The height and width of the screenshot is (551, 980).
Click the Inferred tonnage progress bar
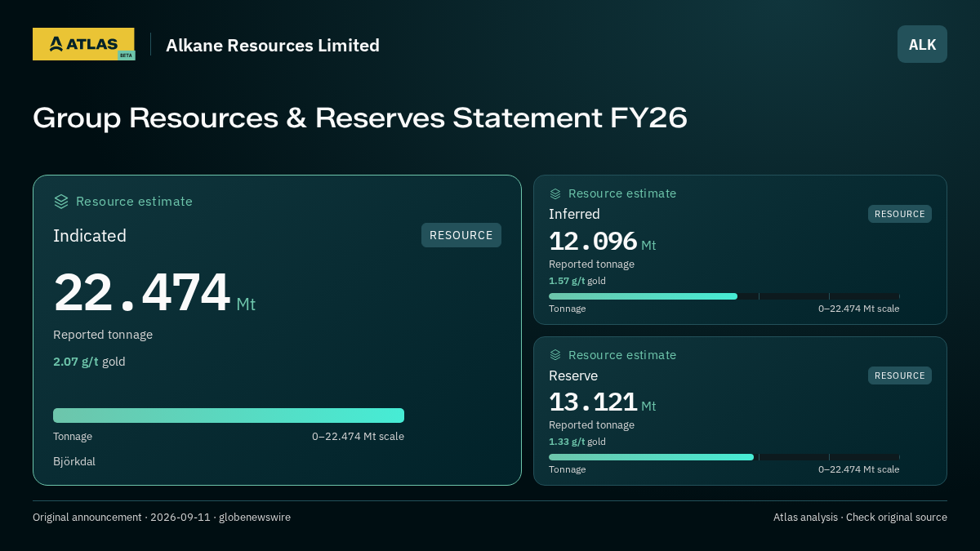pyautogui.click(x=724, y=296)
